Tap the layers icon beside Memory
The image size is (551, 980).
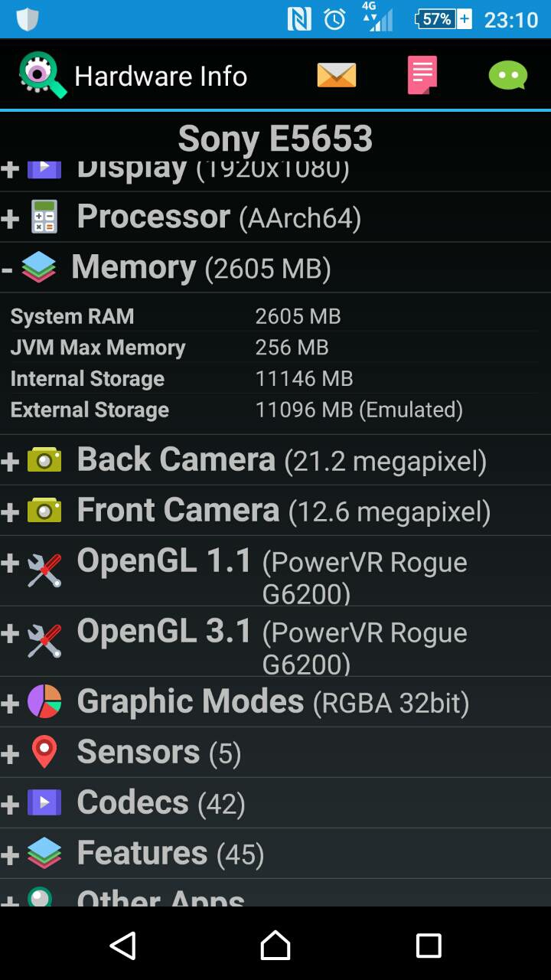(38, 268)
